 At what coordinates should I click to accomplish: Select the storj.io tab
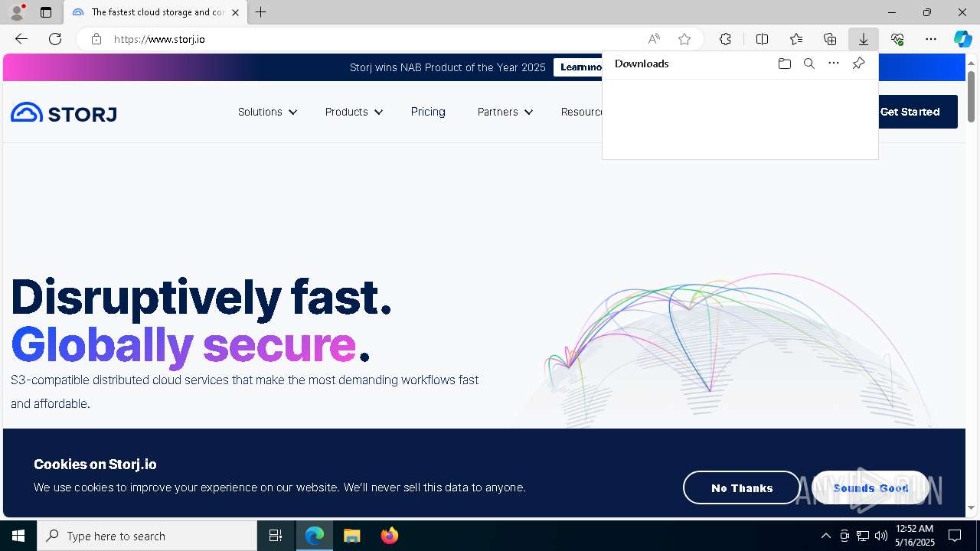(x=155, y=12)
